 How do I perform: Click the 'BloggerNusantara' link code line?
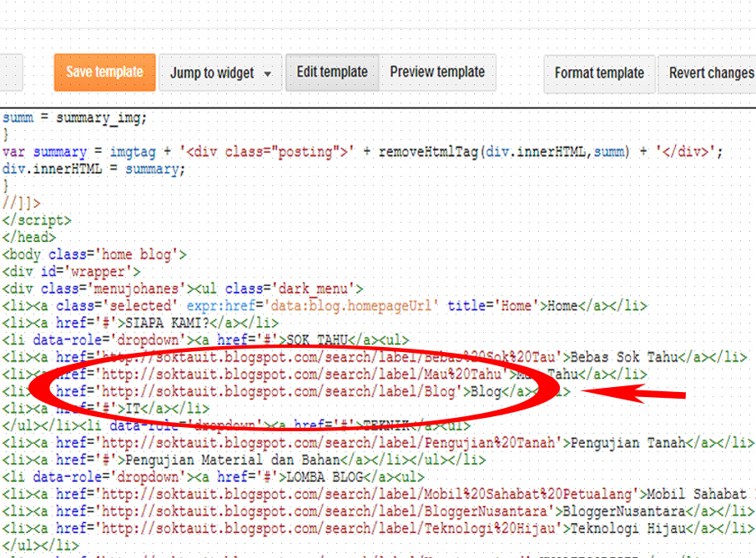[x=379, y=511]
